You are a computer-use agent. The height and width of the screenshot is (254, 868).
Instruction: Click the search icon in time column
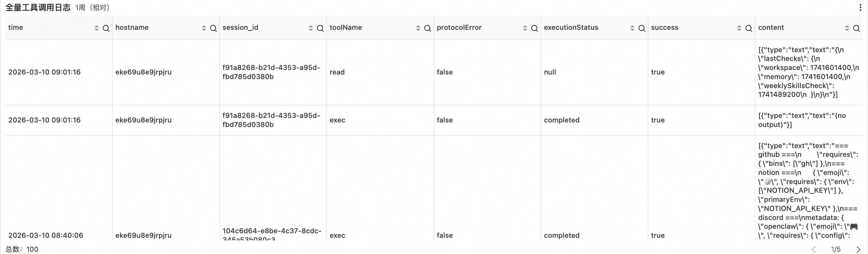(x=106, y=28)
